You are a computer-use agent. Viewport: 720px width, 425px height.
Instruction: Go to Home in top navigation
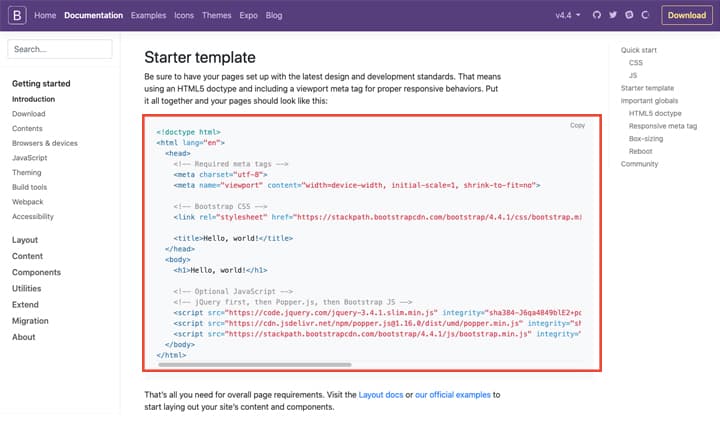(45, 15)
